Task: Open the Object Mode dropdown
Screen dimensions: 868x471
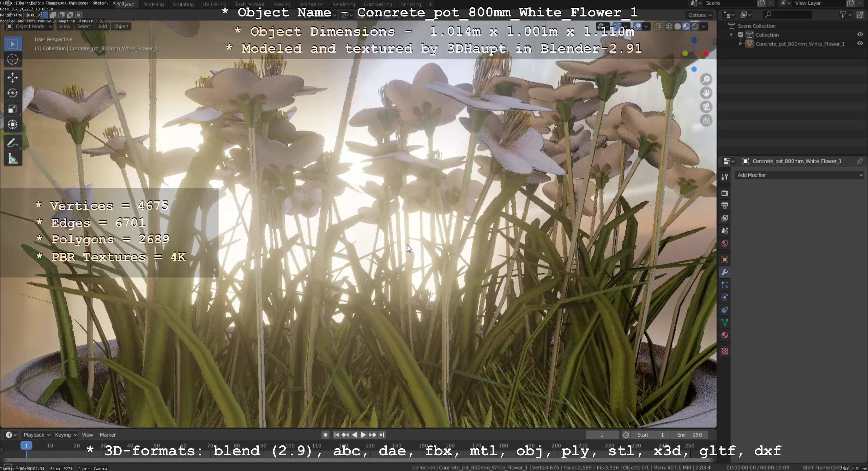Action: (30, 26)
